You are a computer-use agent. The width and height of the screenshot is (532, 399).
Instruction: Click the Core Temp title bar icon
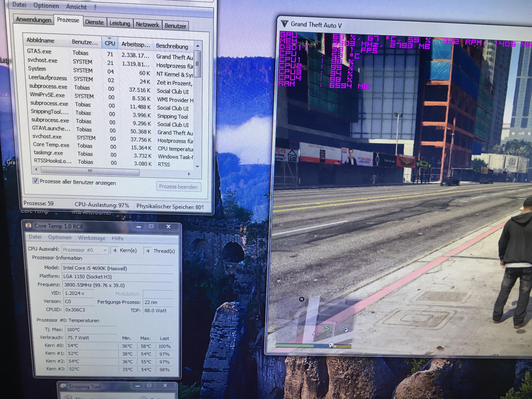pyautogui.click(x=29, y=225)
